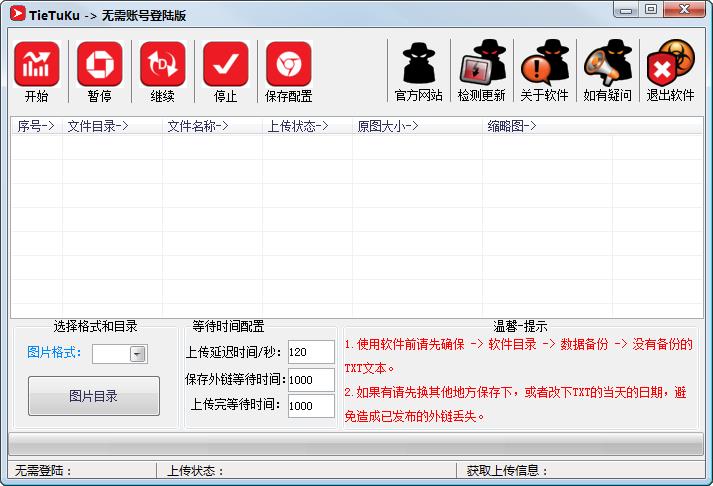Hit the 停止 (Stop) checkmark icon
The height and width of the screenshot is (486, 713).
coord(225,65)
